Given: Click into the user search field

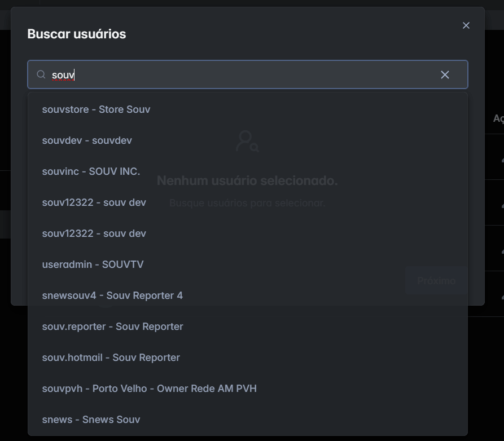Looking at the screenshot, I should click(x=243, y=75).
